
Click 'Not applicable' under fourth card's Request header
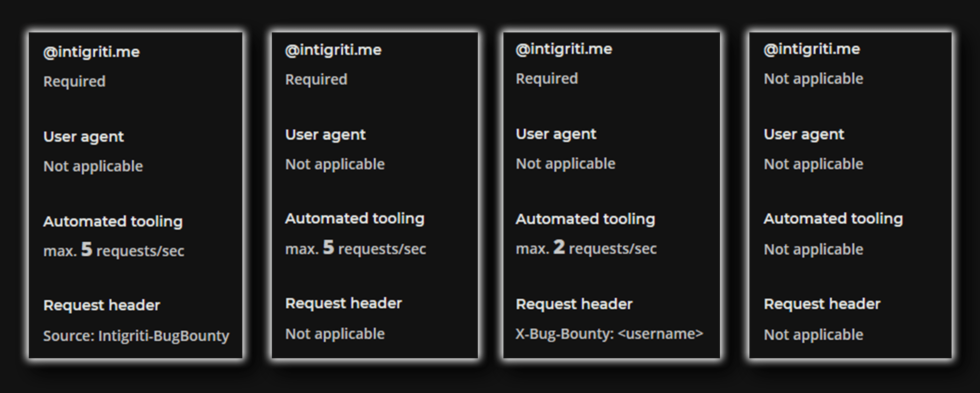(813, 335)
